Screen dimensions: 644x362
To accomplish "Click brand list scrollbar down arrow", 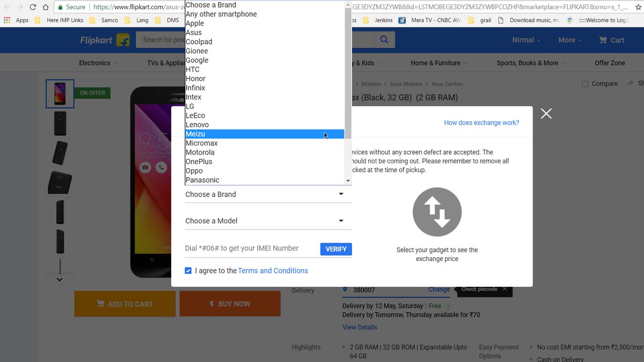I will click(348, 181).
